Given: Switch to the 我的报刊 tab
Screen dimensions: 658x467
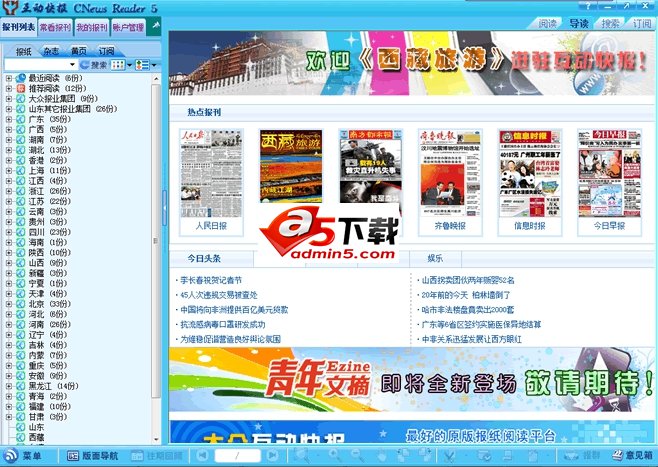Looking at the screenshot, I should tap(91, 28).
